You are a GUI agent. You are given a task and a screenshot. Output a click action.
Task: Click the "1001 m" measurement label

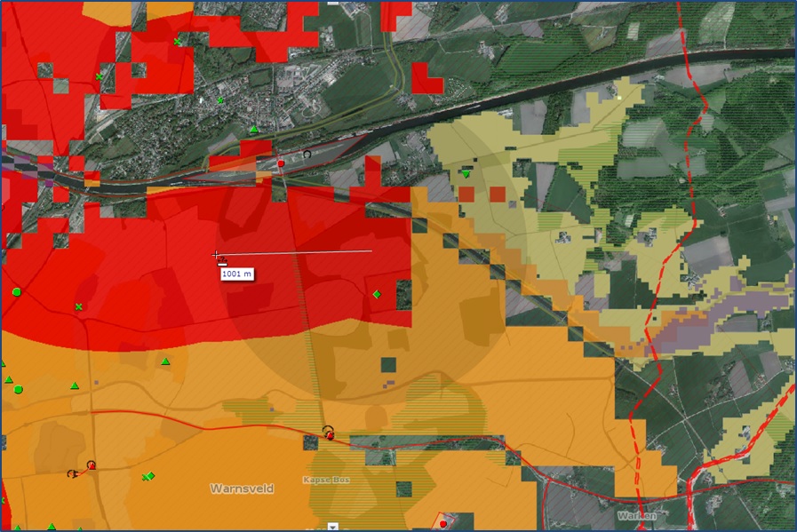tap(237, 274)
